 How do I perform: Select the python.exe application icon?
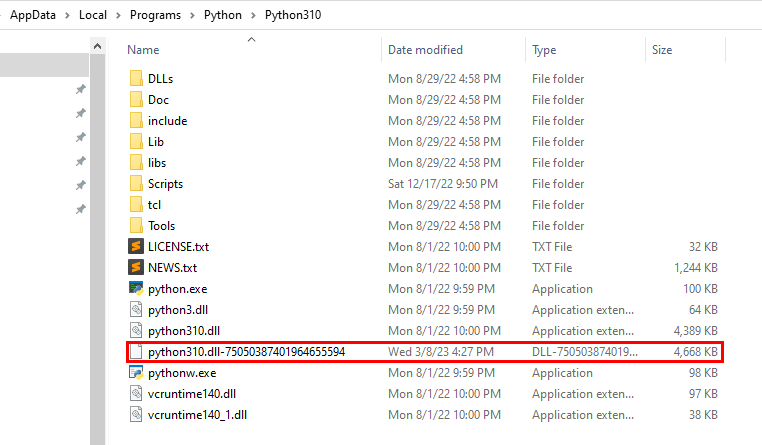pos(137,288)
